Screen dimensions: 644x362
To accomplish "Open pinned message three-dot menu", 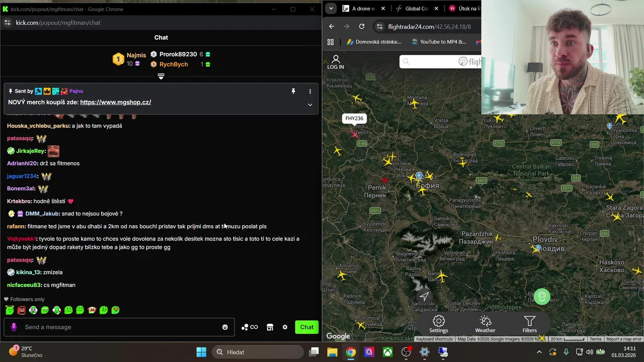I will tap(310, 91).
